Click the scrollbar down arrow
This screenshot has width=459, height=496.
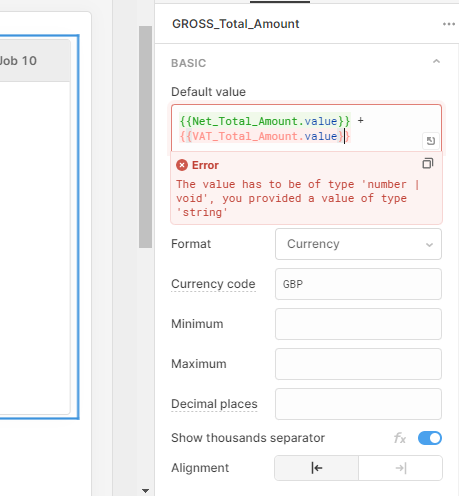[x=145, y=491]
